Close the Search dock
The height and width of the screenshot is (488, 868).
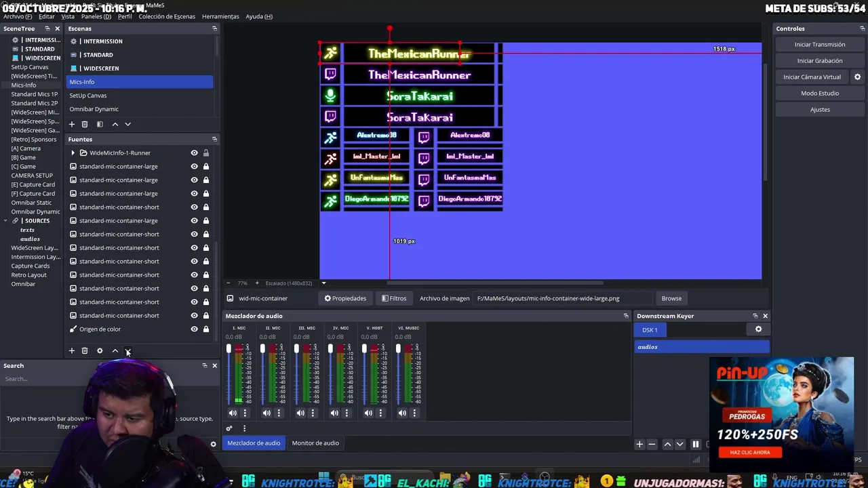click(x=214, y=365)
